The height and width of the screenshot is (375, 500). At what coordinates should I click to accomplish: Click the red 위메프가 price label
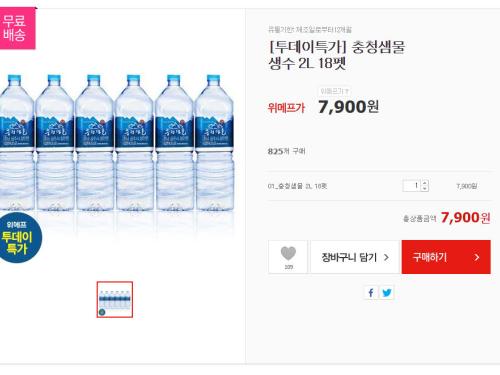click(286, 108)
